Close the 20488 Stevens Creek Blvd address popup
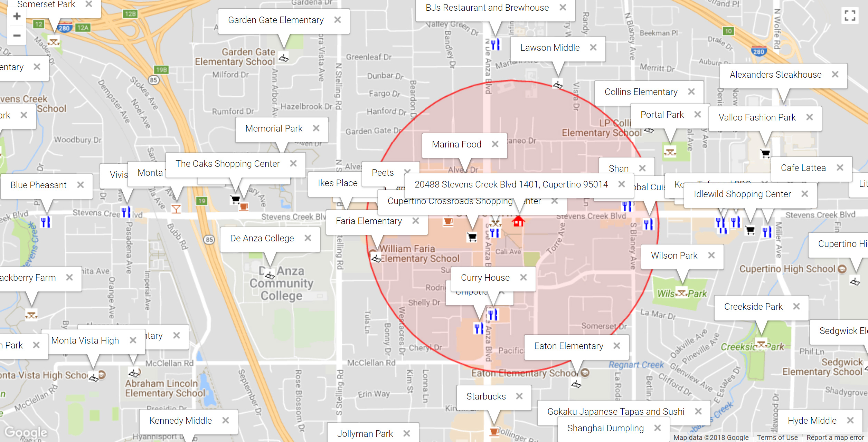The image size is (868, 442). pyautogui.click(x=622, y=184)
